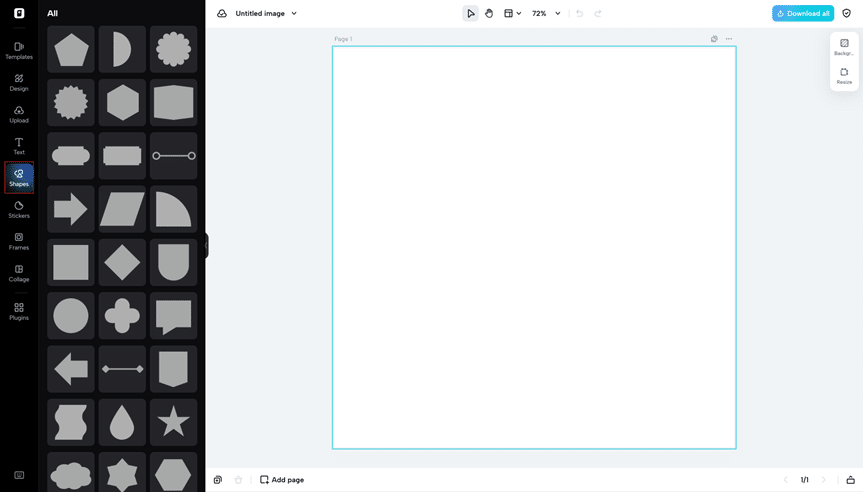
Task: Click the Download all button
Action: click(802, 13)
